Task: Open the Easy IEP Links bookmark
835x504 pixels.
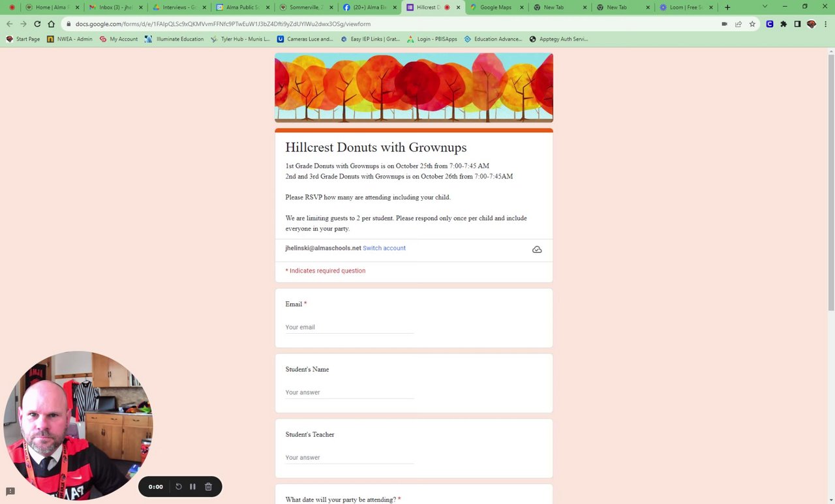Action: [x=371, y=39]
